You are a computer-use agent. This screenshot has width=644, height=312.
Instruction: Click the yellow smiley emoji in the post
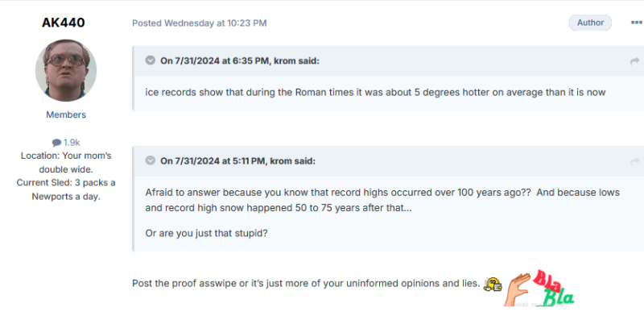click(493, 284)
